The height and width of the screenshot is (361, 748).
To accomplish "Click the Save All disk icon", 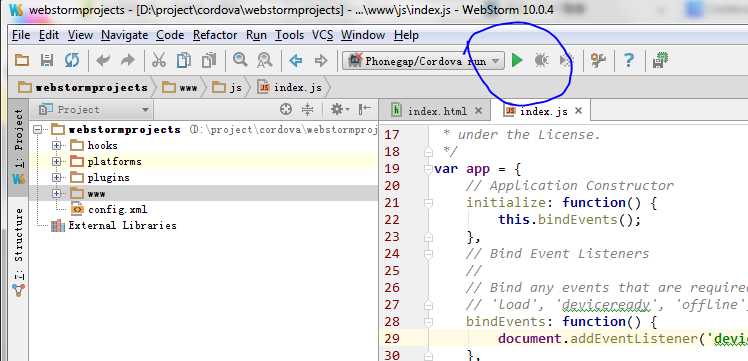I will [x=47, y=60].
